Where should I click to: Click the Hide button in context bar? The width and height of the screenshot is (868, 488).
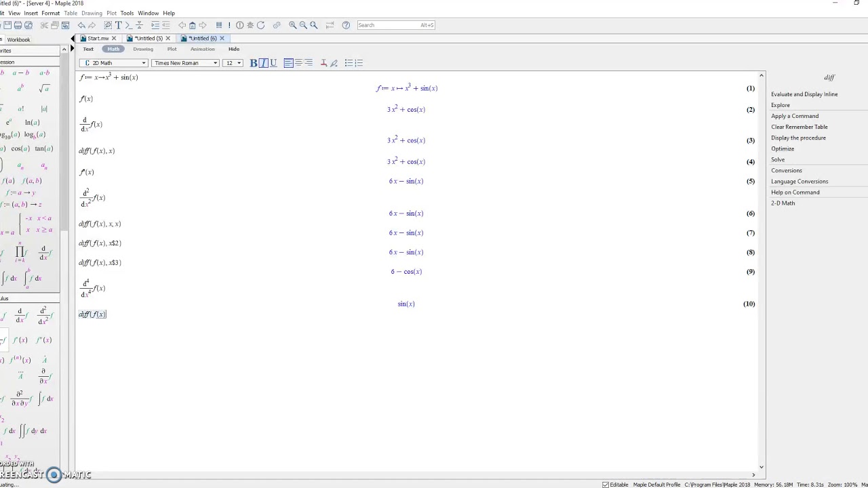[234, 49]
